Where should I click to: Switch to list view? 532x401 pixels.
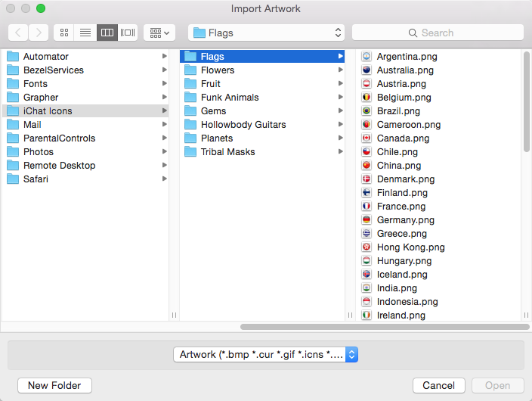85,33
